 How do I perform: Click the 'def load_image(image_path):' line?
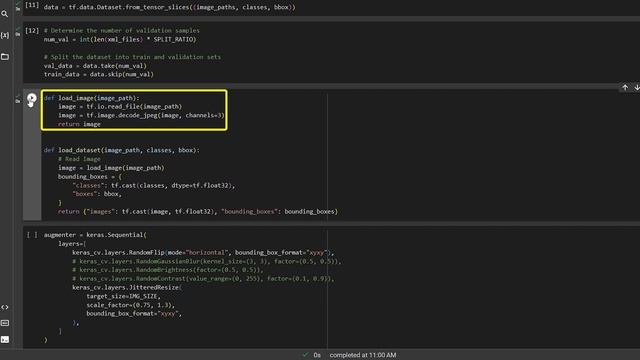coord(91,98)
